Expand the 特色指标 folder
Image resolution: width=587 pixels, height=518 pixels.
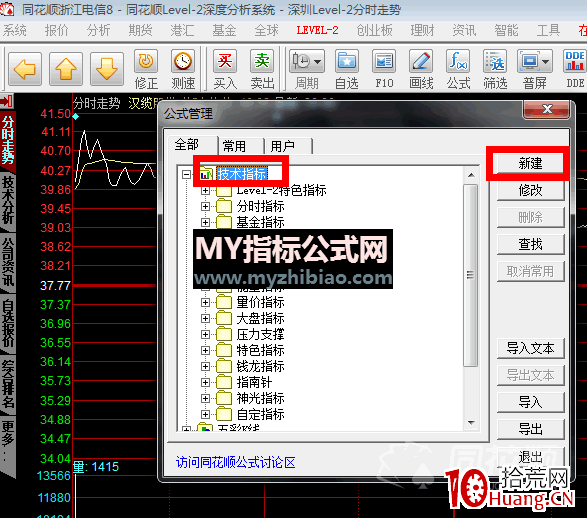coord(205,351)
